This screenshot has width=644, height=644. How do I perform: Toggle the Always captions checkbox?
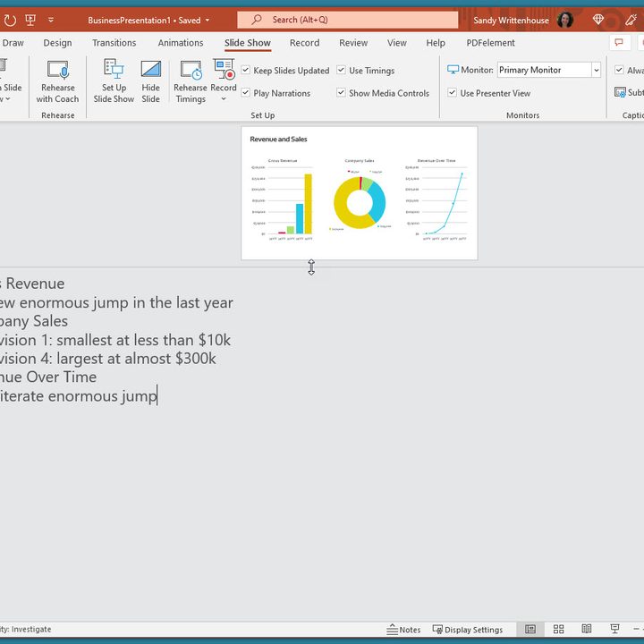coord(619,70)
